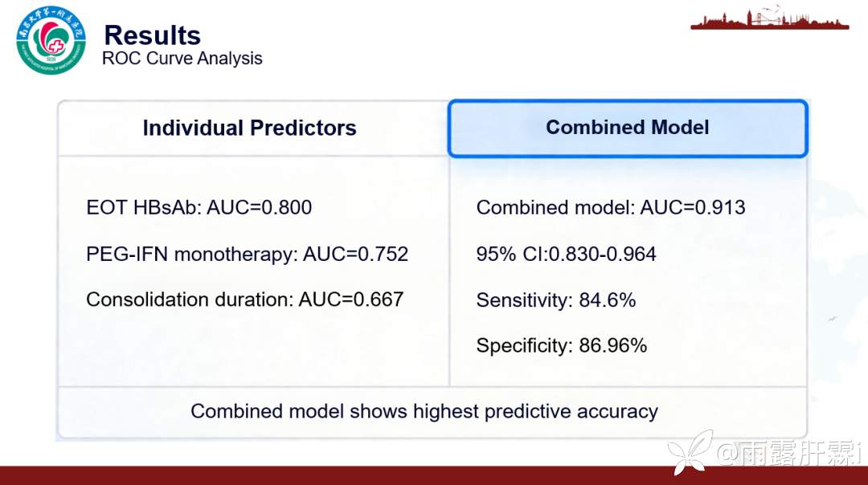Click Combined model AUC=0.913 text
The width and height of the screenshot is (868, 485).
coord(611,207)
